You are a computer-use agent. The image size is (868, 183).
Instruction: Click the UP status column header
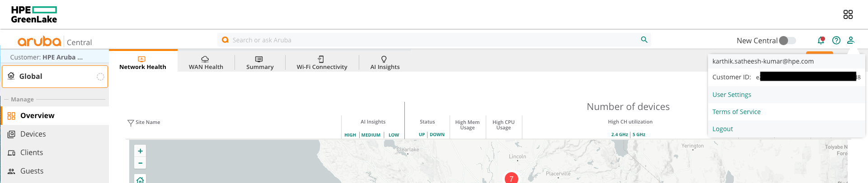coord(422,134)
